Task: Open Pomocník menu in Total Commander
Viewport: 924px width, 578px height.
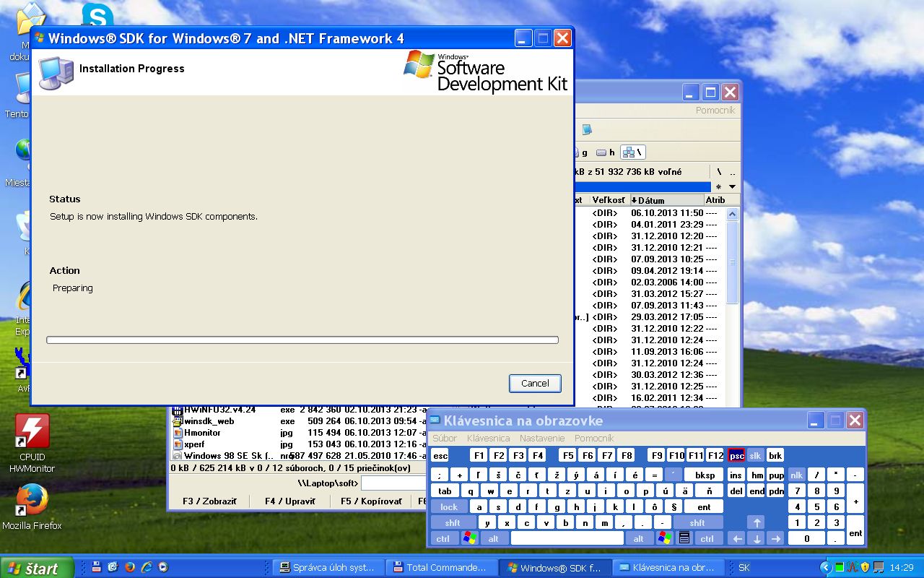Action: 715,111
